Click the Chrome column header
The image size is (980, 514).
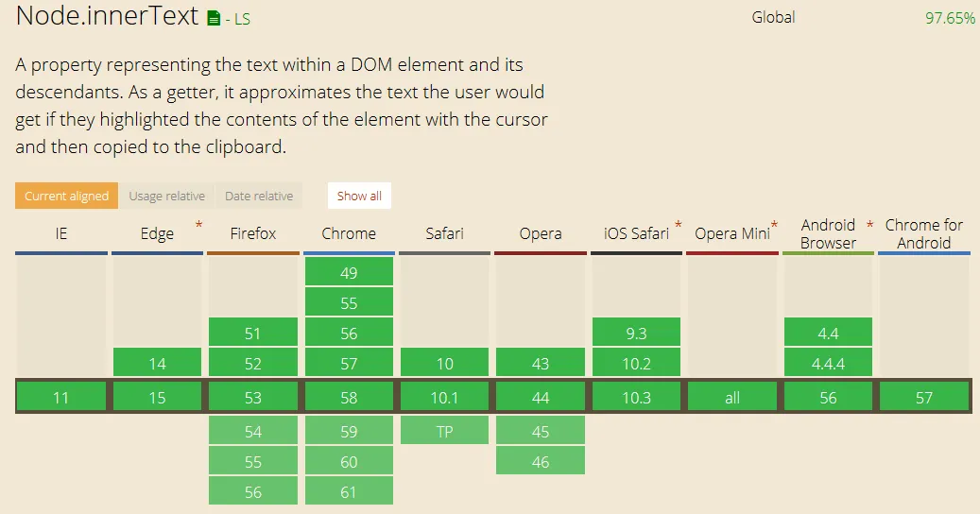pyautogui.click(x=349, y=233)
